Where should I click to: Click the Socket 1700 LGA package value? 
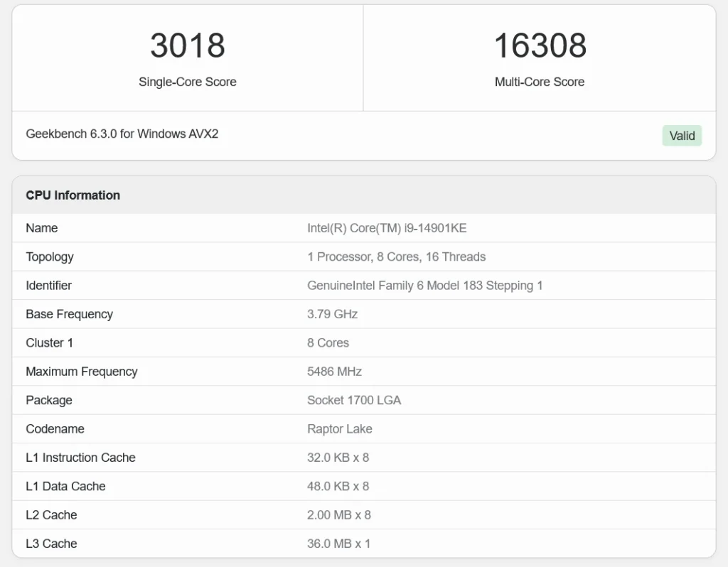(x=353, y=400)
